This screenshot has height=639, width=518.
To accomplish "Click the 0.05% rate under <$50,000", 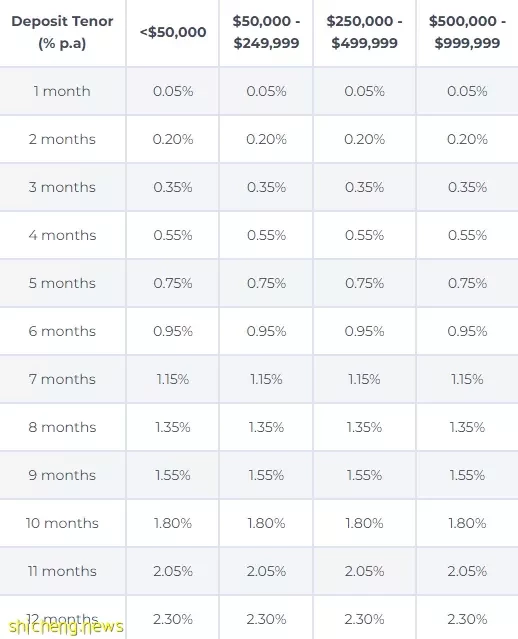I will tap(173, 91).
